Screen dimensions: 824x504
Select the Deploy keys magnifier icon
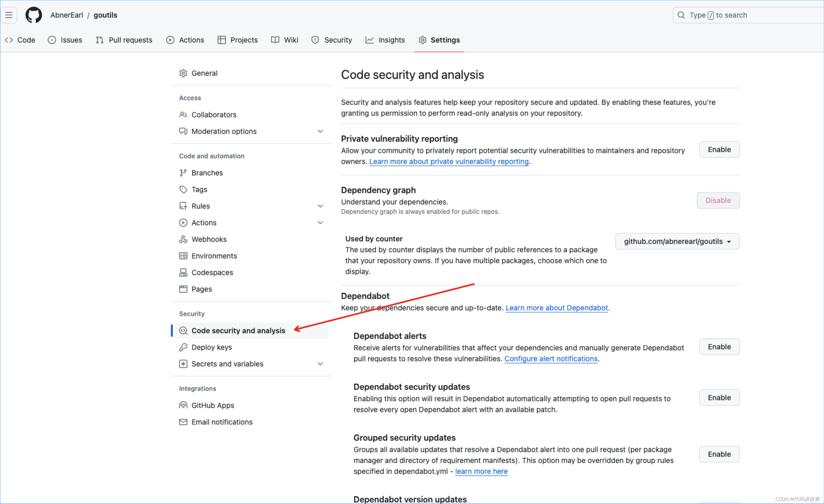click(x=184, y=347)
